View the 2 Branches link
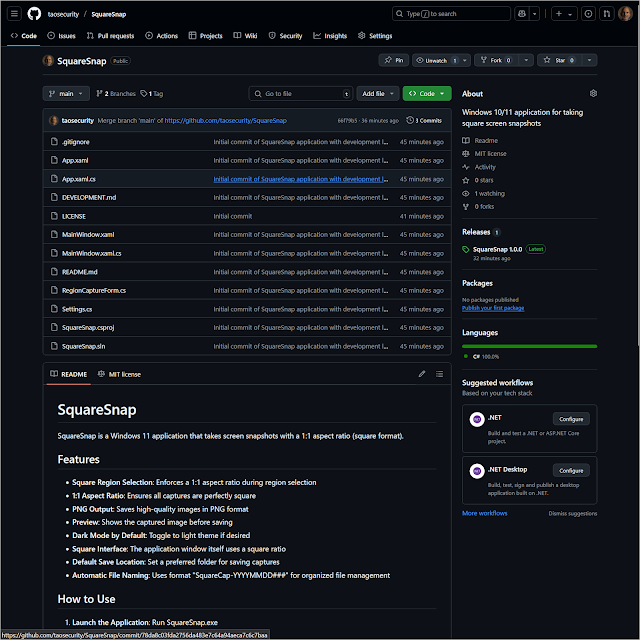The width and height of the screenshot is (640, 640). 116,93
